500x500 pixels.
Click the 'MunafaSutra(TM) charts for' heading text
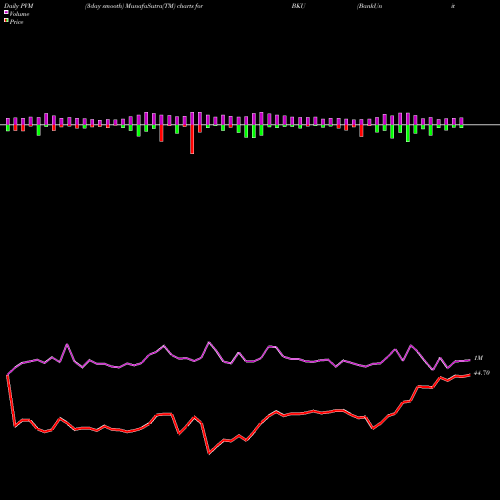point(164,6)
